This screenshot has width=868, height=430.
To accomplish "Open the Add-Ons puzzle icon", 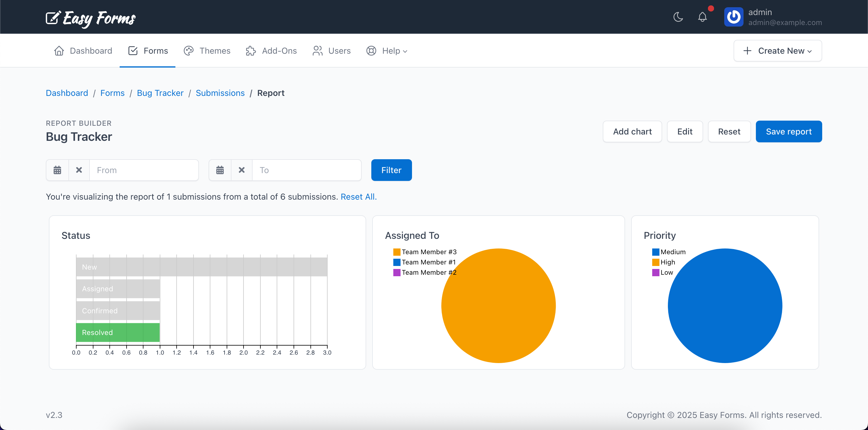I will point(251,51).
